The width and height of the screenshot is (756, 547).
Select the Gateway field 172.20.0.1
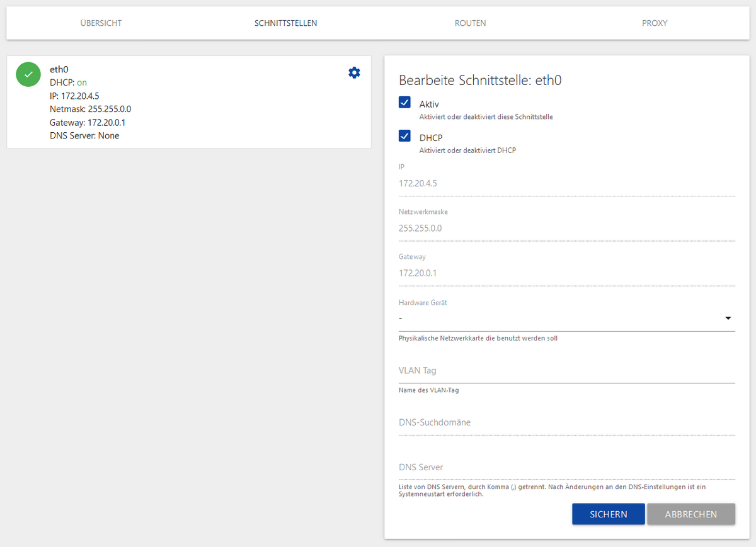(567, 274)
